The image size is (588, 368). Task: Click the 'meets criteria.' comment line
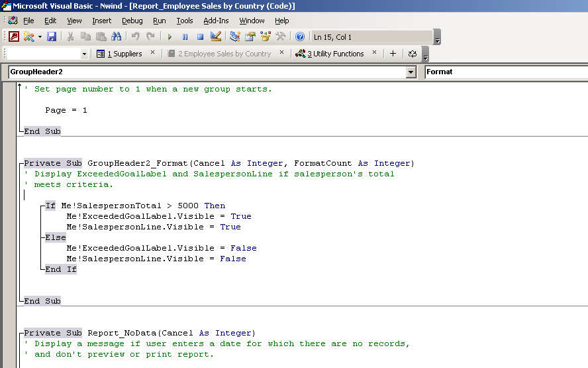pos(69,185)
